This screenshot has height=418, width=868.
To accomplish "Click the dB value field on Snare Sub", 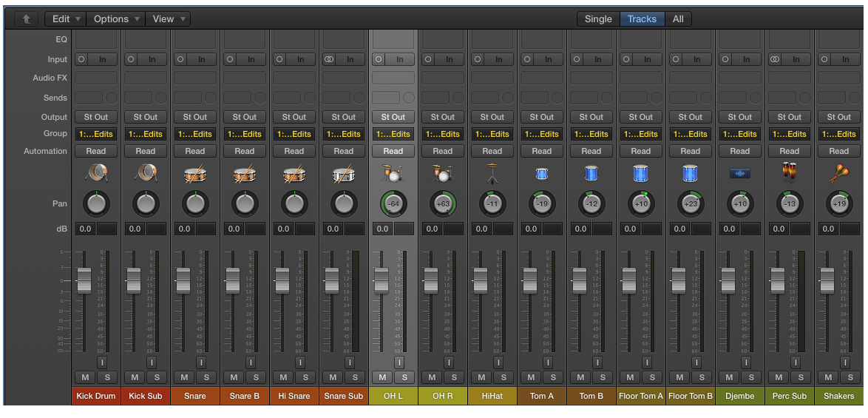I will click(333, 229).
